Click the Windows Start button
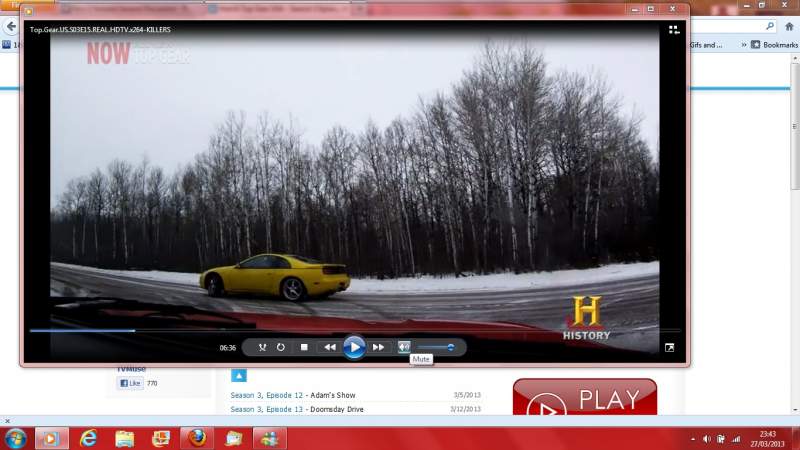The width and height of the screenshot is (800, 450). click(16, 438)
